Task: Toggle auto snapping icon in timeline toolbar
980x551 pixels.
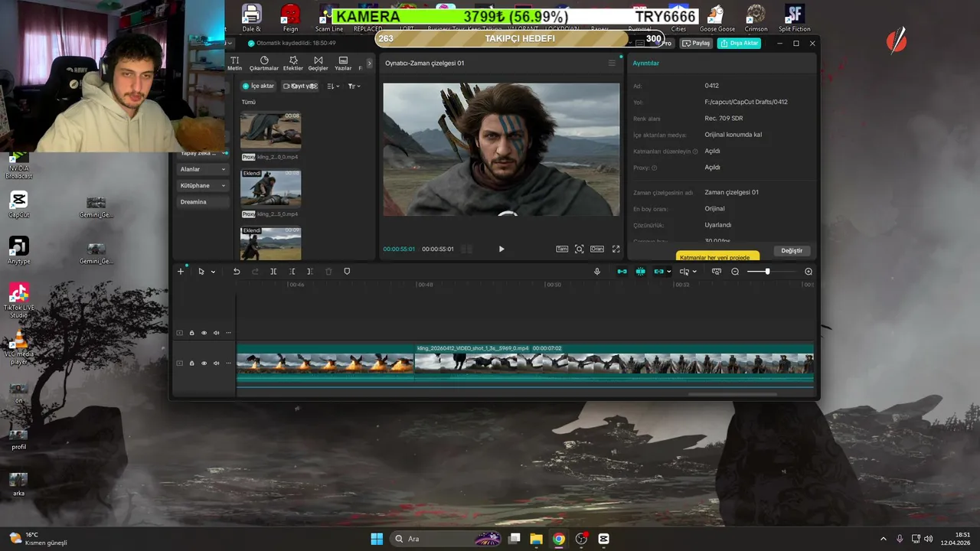Action: click(640, 272)
